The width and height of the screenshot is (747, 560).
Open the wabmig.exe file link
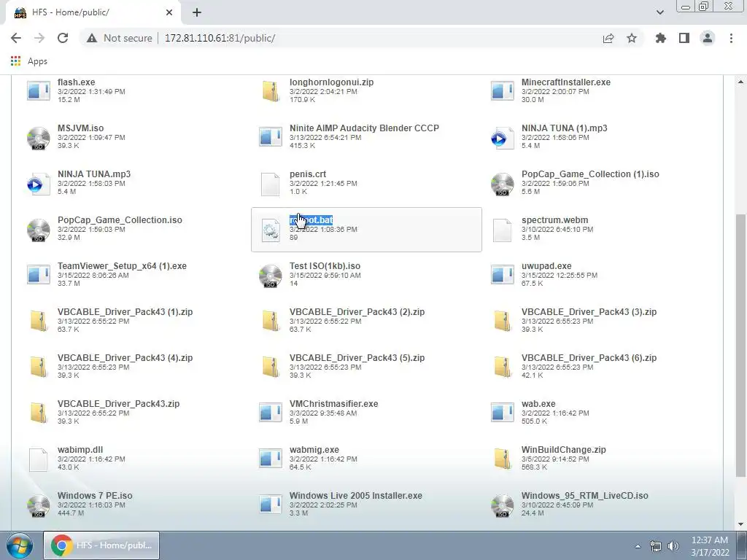point(314,449)
